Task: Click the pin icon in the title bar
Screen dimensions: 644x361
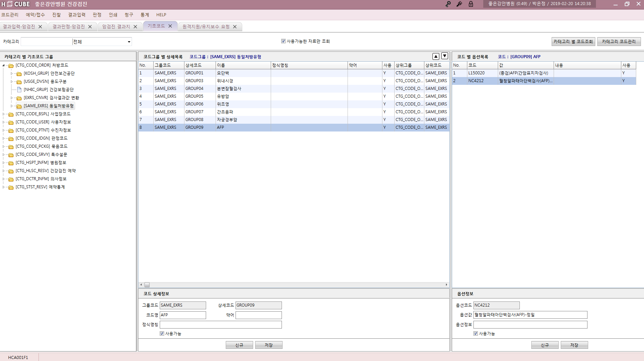Action: [459, 4]
